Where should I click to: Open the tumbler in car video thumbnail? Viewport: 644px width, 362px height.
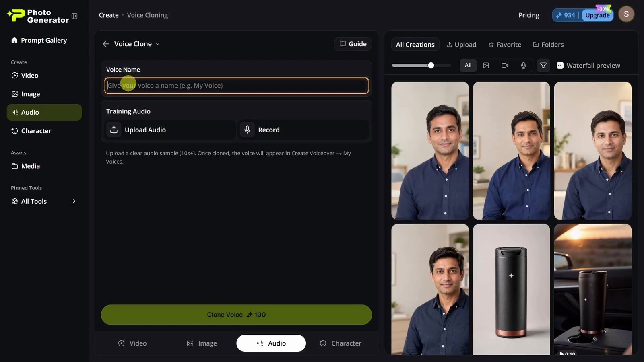592,290
